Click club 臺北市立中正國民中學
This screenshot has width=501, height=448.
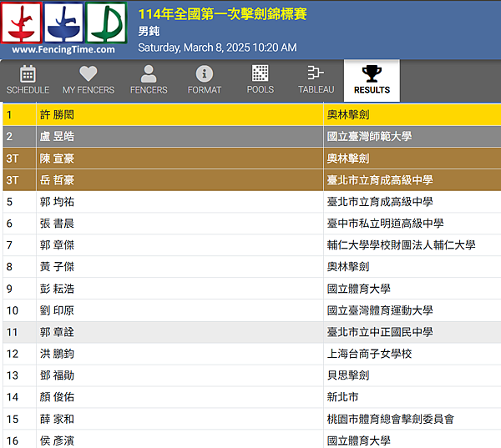click(380, 332)
